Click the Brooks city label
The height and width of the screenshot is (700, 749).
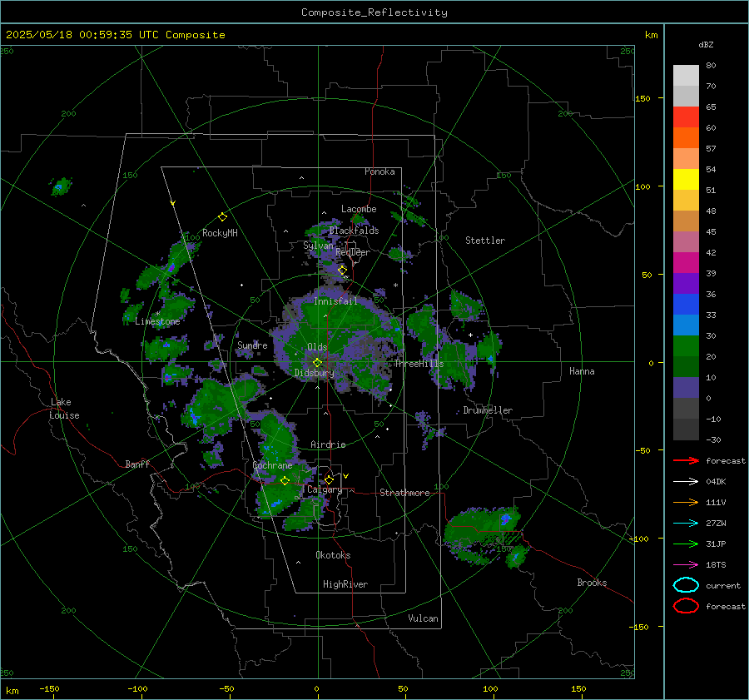(x=592, y=583)
